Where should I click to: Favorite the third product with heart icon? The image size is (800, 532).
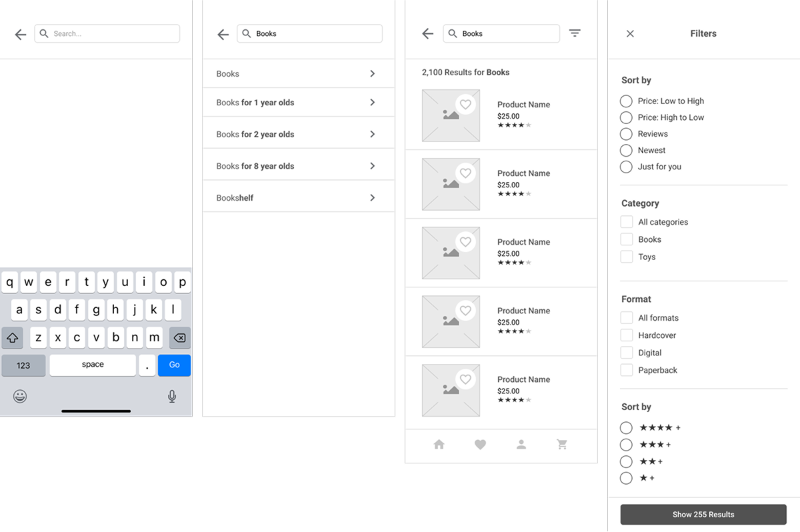tap(465, 242)
